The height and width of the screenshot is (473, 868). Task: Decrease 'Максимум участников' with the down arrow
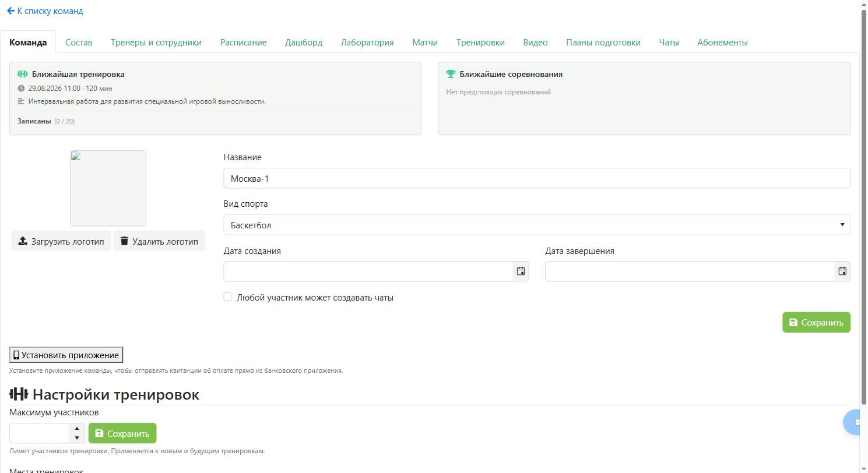click(77, 438)
